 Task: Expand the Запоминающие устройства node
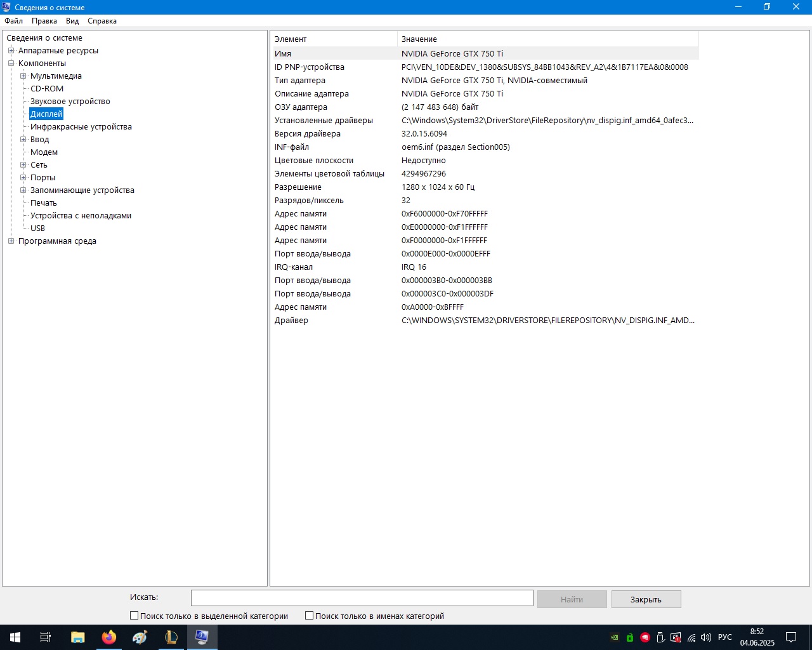tap(23, 190)
